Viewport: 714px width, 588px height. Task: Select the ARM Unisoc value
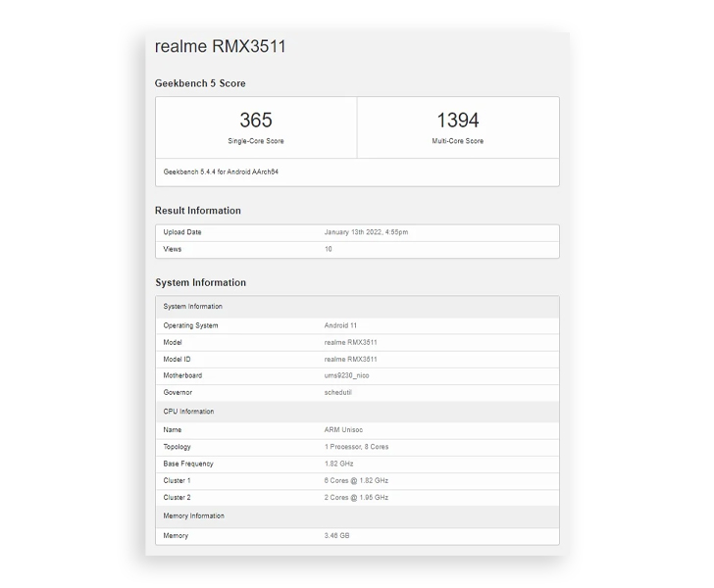point(343,429)
